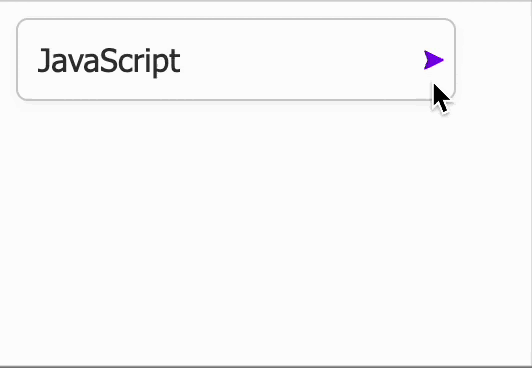The height and width of the screenshot is (368, 532).
Task: Open the language selector showing JavaScript
Action: point(236,60)
